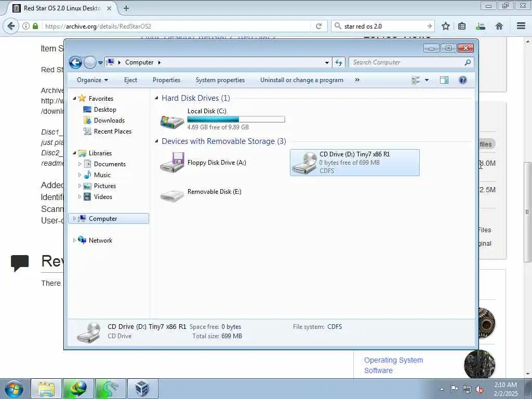Image resolution: width=532 pixels, height=399 pixels.
Task: Show more toolbar commands chevron
Action: pos(357,80)
